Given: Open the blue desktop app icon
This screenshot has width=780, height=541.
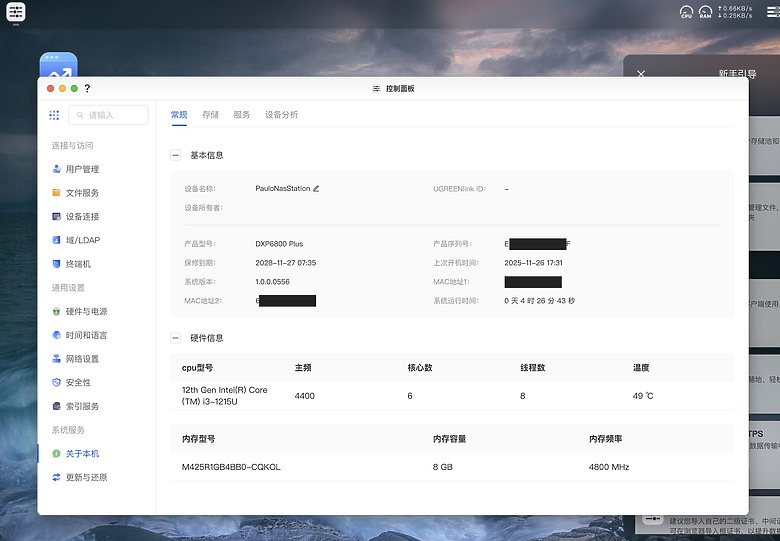Looking at the screenshot, I should [x=58, y=68].
